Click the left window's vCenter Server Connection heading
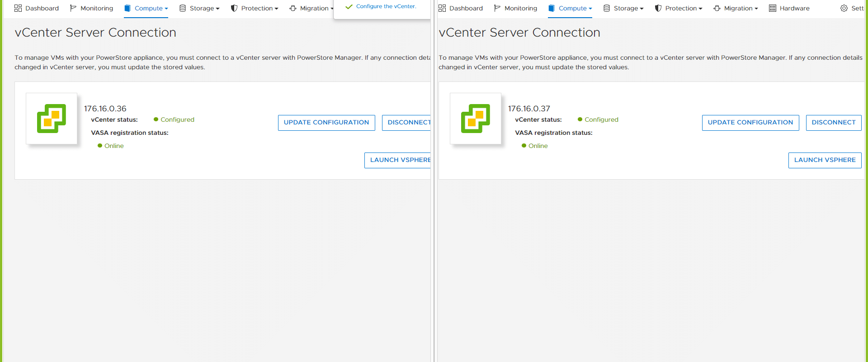The height and width of the screenshot is (362, 868). pos(95,33)
